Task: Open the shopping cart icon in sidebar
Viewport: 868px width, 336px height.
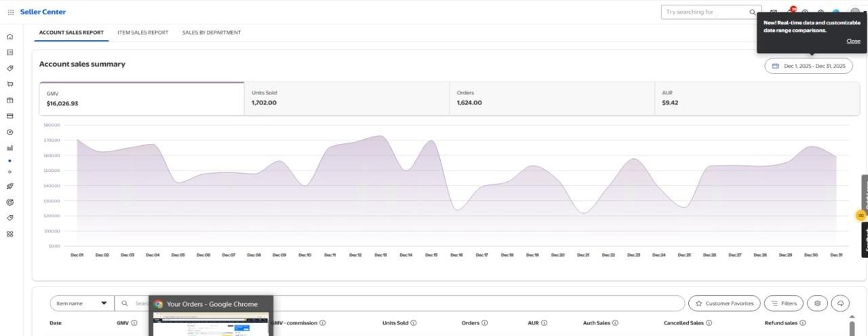Action: point(9,84)
